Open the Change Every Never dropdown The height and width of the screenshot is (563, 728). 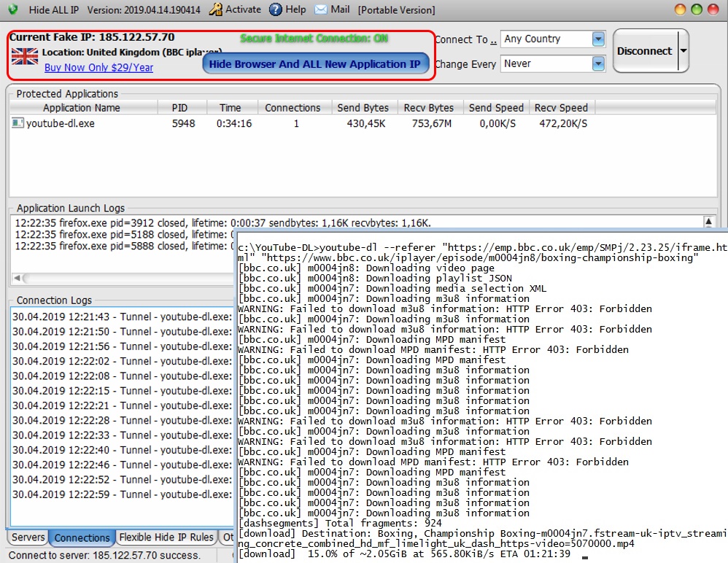(598, 63)
